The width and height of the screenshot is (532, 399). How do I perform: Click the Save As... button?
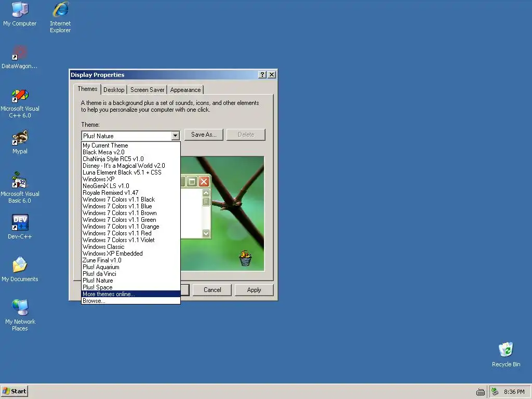pyautogui.click(x=204, y=135)
